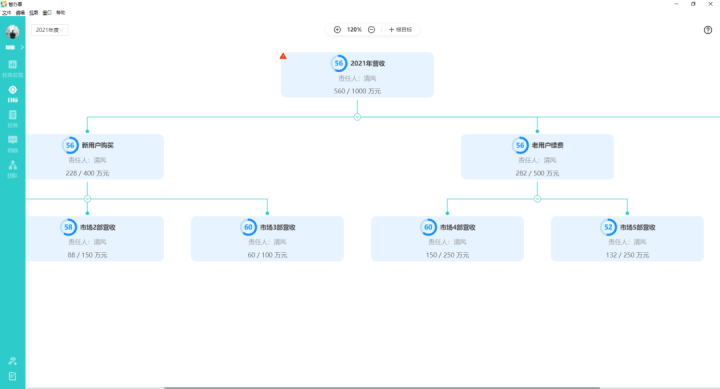Click the zoom out minus circle icon
Viewport: 720px width, 389px height.
click(371, 29)
